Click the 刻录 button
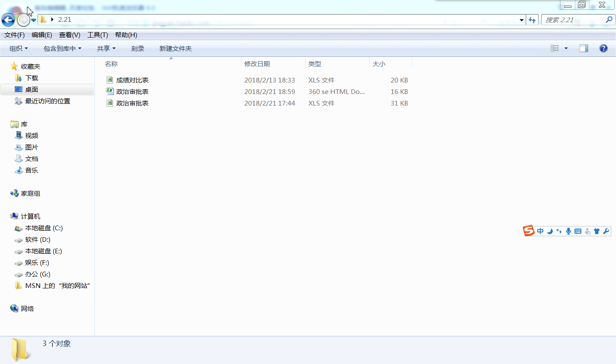Screen dimensions: 616x364 click(x=138, y=49)
